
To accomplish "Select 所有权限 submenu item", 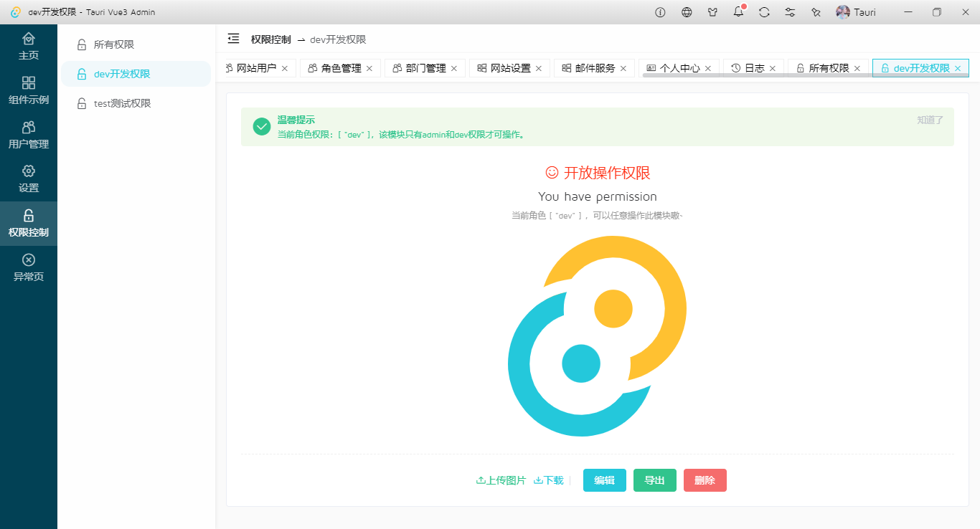I will pyautogui.click(x=136, y=44).
